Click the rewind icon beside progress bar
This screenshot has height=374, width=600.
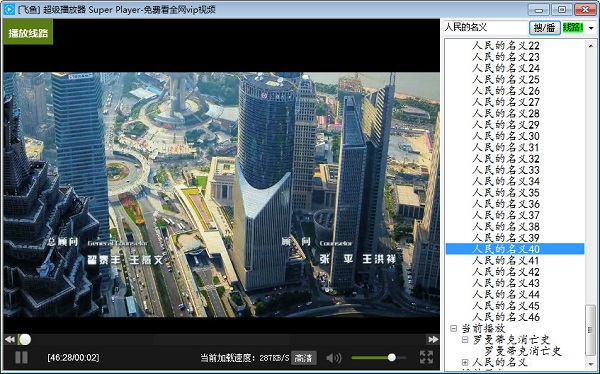tap(10, 339)
